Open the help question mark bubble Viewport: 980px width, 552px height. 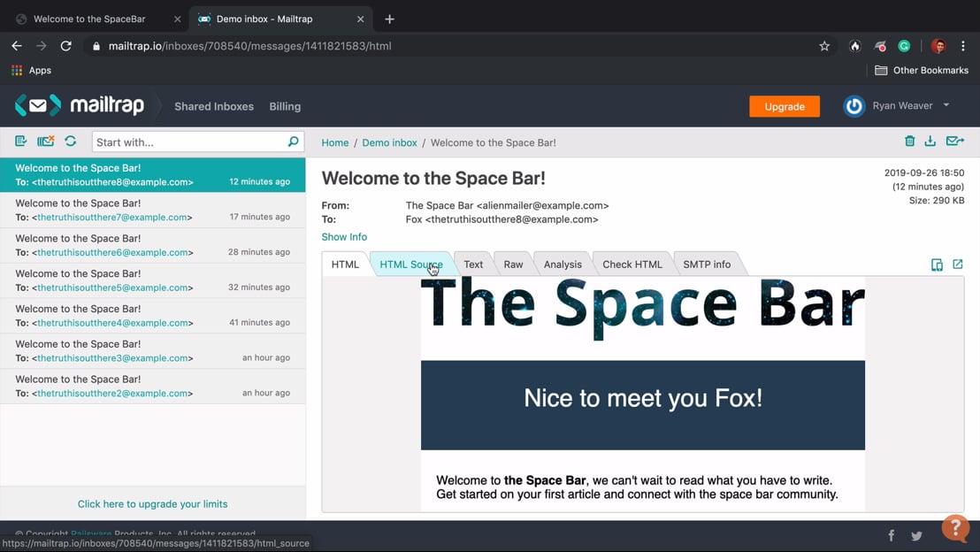tap(955, 528)
